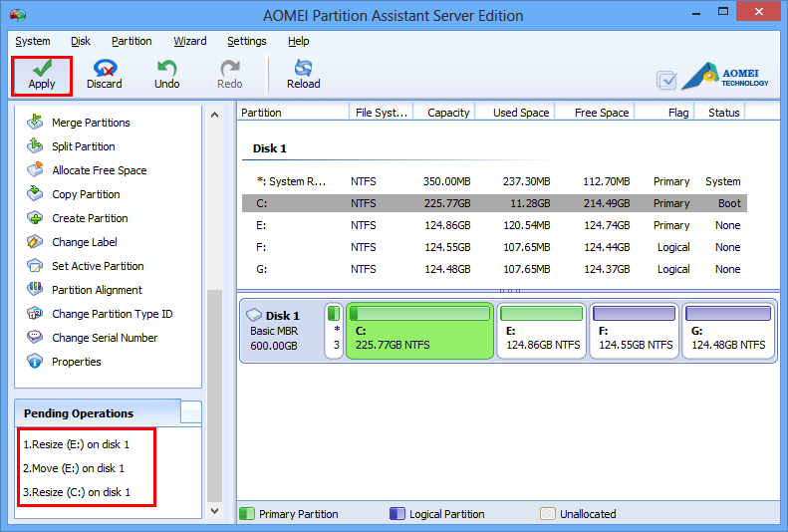Screen dimensions: 788x532
Task: Open the Wizard menu
Action: coord(190,41)
